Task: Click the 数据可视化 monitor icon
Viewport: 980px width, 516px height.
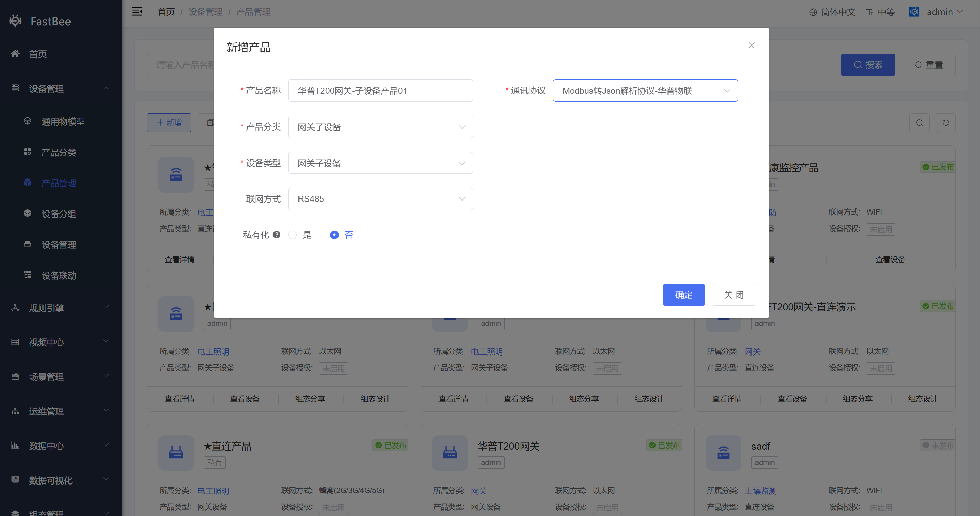Action: point(15,480)
